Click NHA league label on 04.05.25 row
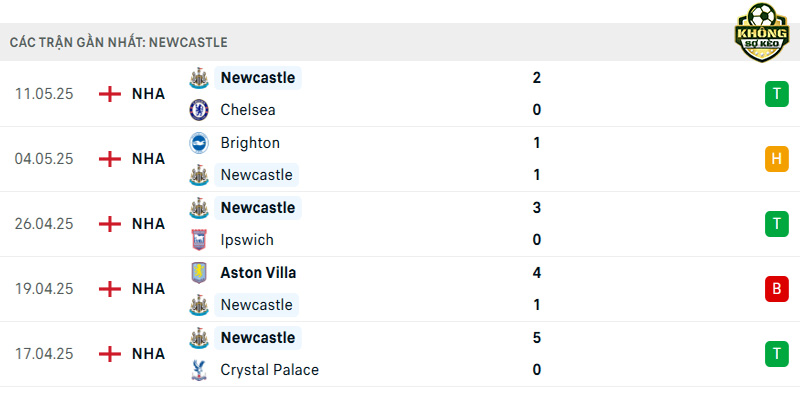The width and height of the screenshot is (800, 400). pos(148,159)
